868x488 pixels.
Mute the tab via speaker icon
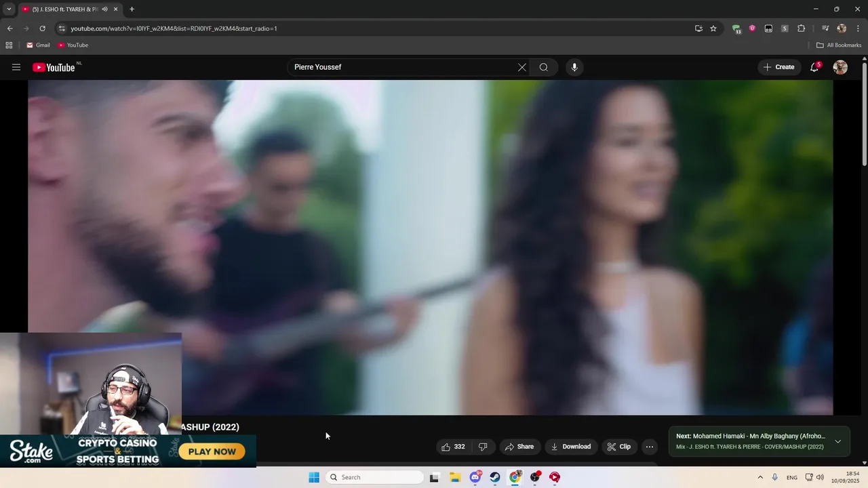(104, 9)
